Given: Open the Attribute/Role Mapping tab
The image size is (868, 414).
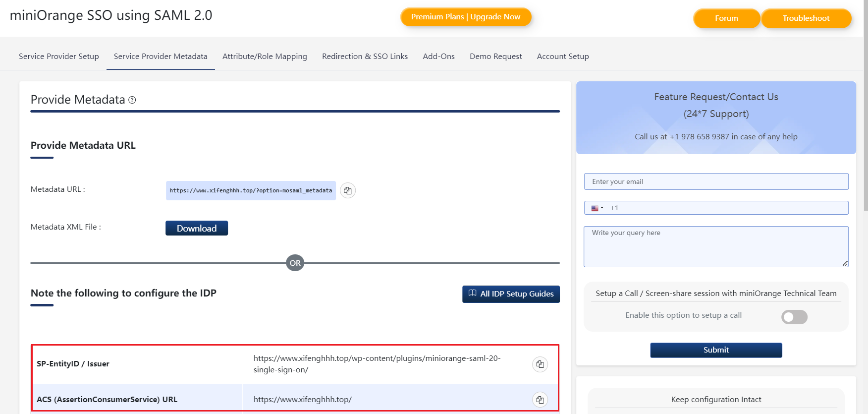Looking at the screenshot, I should click(265, 57).
